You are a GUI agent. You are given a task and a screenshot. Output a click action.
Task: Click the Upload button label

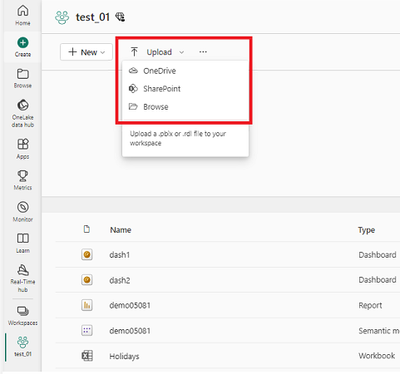159,52
